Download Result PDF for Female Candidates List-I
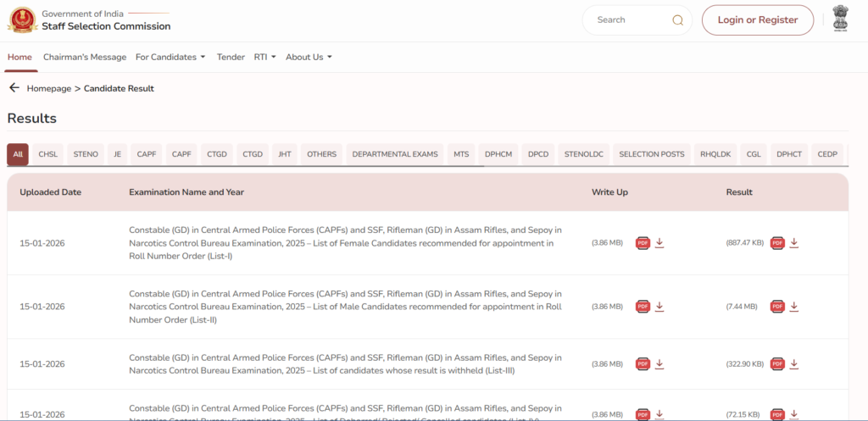868x421 pixels. [794, 243]
